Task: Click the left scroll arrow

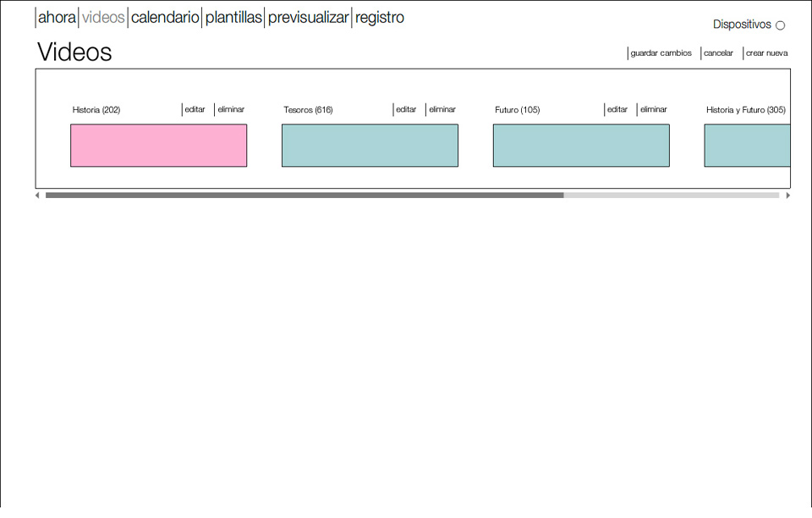Action: [37, 196]
